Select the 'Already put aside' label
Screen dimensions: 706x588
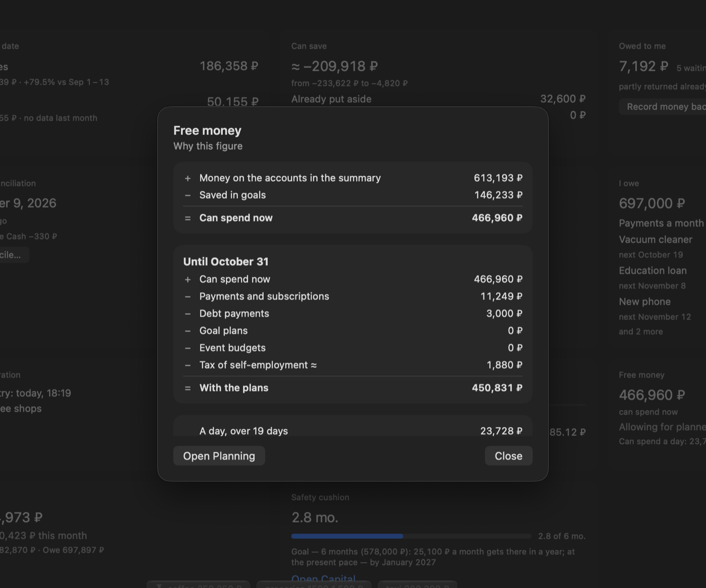point(331,99)
